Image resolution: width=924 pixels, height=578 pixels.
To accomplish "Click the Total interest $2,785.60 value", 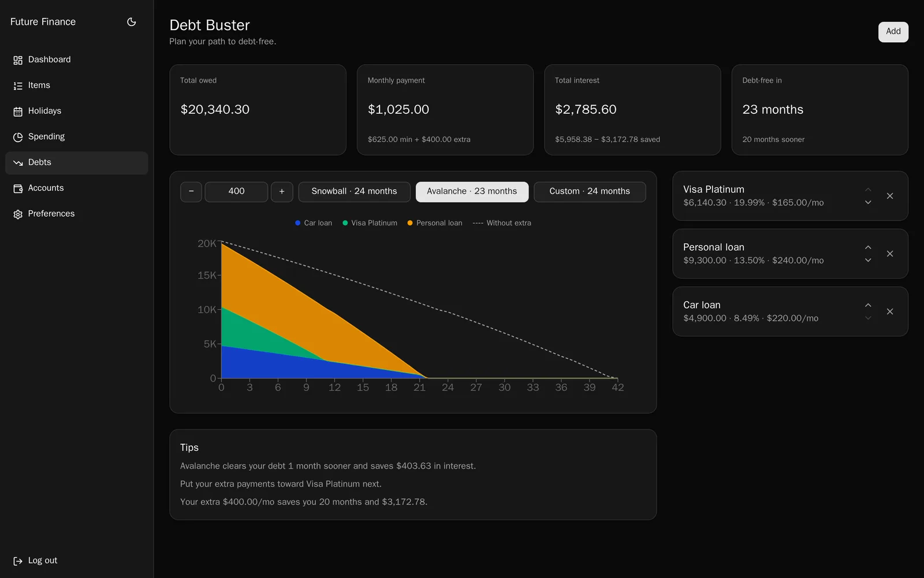I will pyautogui.click(x=586, y=110).
